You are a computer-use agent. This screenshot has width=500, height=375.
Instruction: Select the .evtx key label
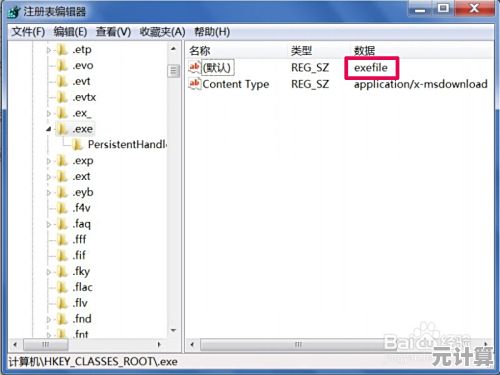pos(84,97)
